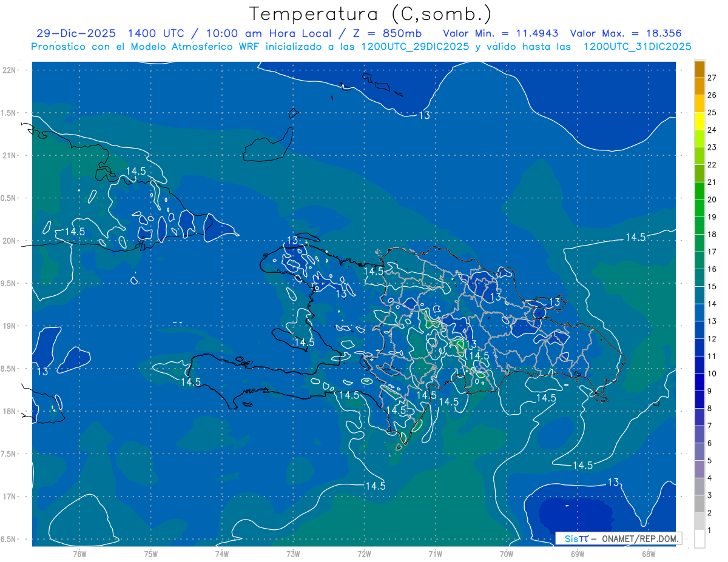Image resolution: width=728 pixels, height=562 pixels.
Task: Click the yellow swatch between 24 and 25
Action: (x=699, y=121)
